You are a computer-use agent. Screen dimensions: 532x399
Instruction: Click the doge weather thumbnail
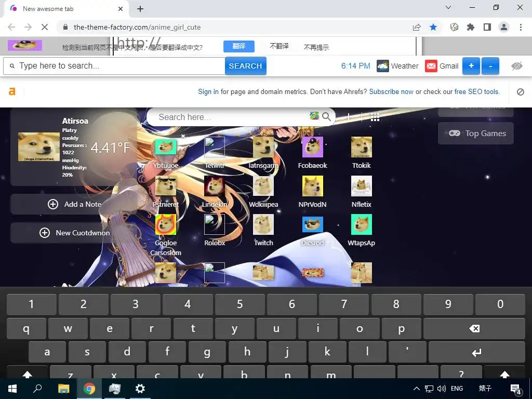pyautogui.click(x=38, y=147)
